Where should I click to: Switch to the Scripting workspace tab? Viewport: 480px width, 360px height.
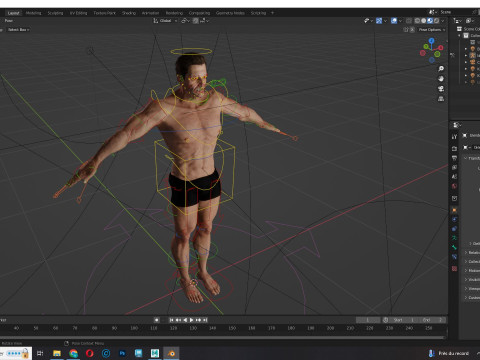pos(258,13)
